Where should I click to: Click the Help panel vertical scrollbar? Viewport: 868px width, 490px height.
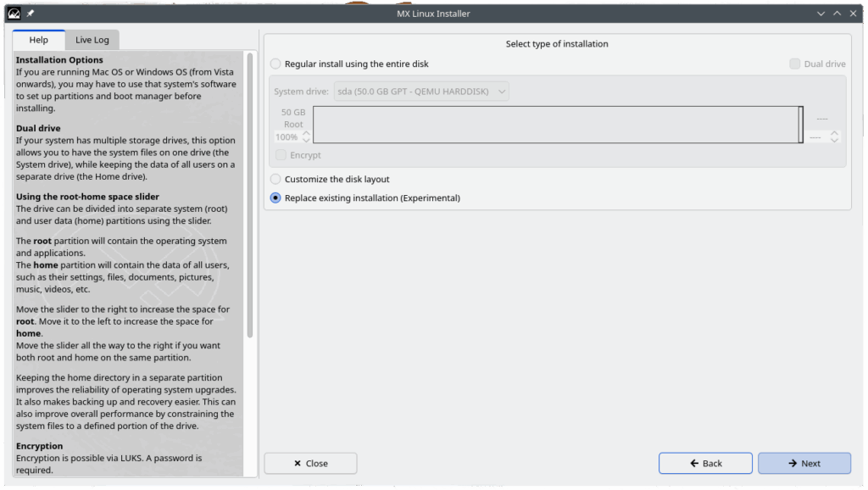(250, 195)
